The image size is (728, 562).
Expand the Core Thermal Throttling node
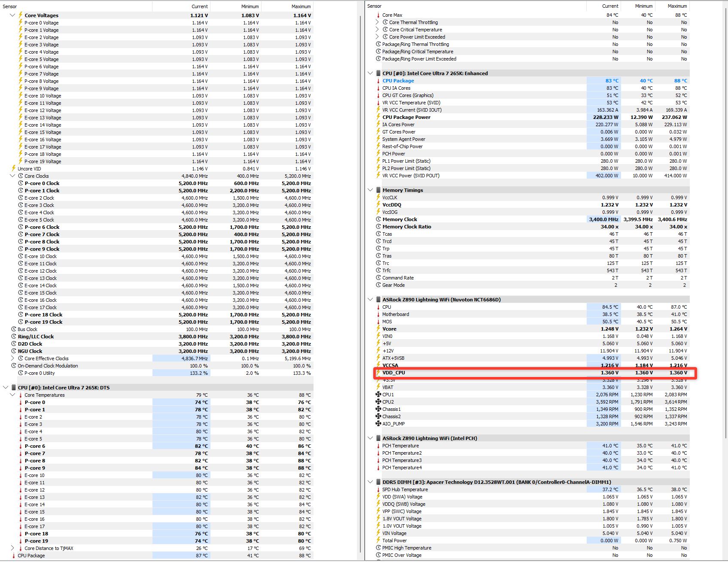coord(377,22)
